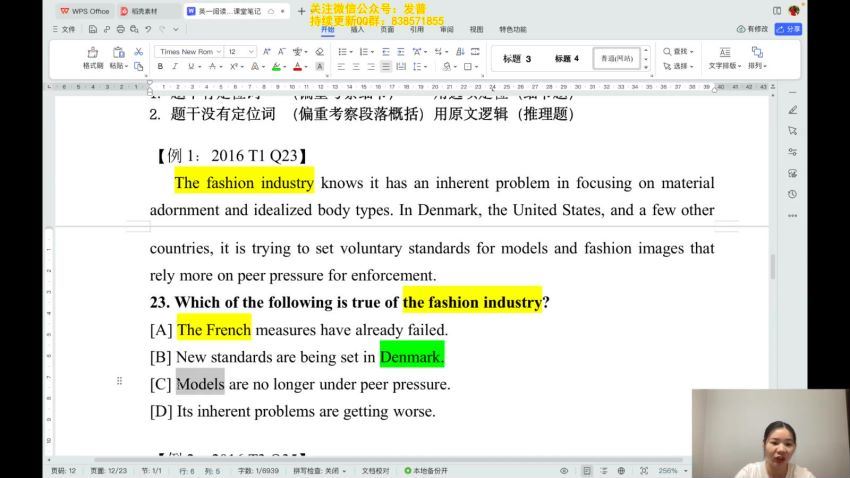Toggle Bold formatting
Viewport: 850px width, 478px height.
(x=160, y=67)
